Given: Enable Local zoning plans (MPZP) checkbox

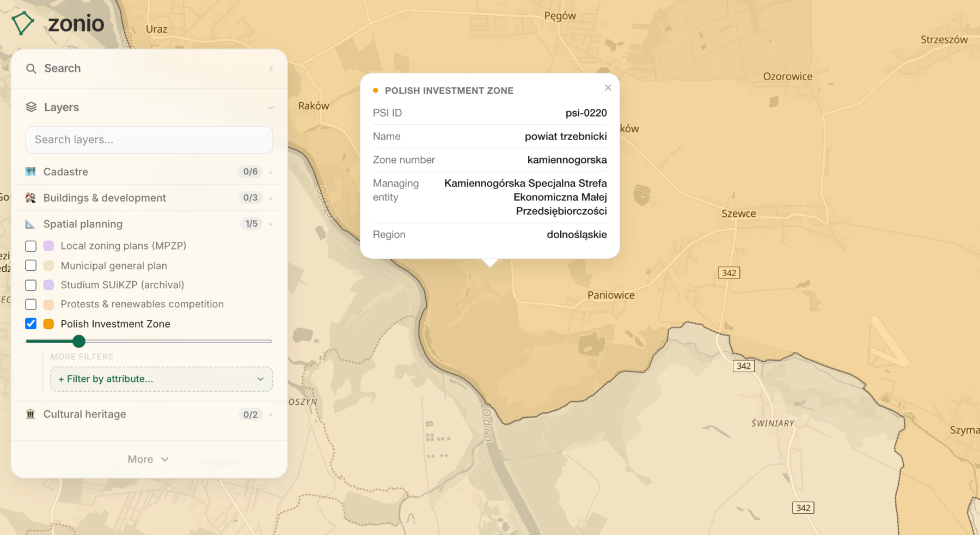Looking at the screenshot, I should click(31, 246).
